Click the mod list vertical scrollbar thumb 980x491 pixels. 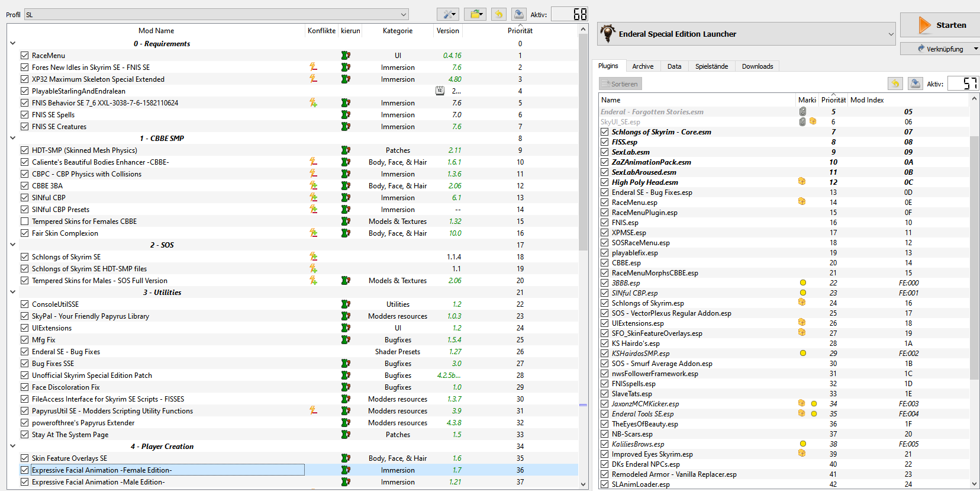[x=583, y=142]
